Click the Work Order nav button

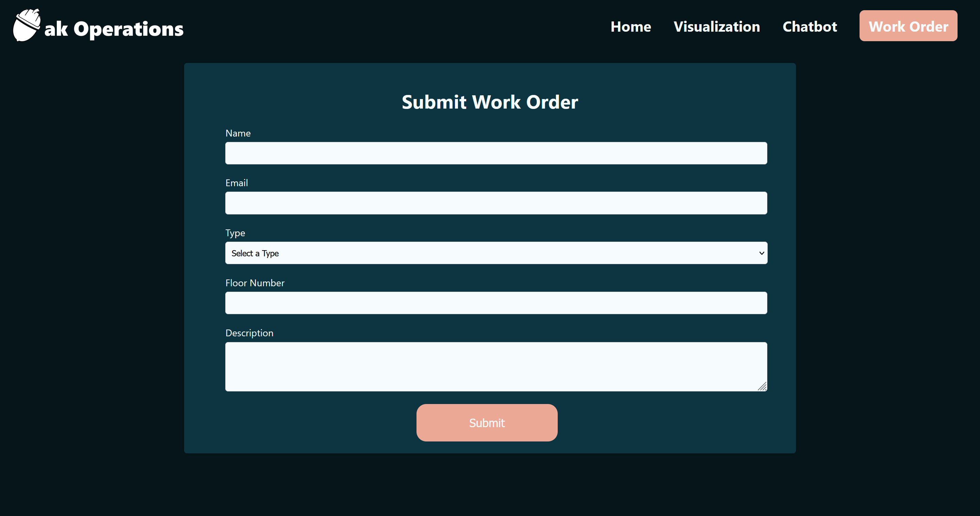coord(908,26)
